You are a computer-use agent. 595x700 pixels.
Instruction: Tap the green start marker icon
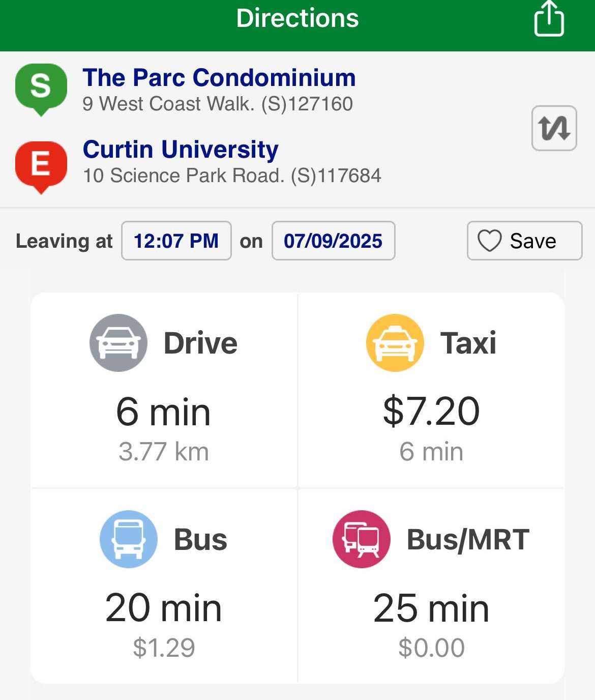41,87
